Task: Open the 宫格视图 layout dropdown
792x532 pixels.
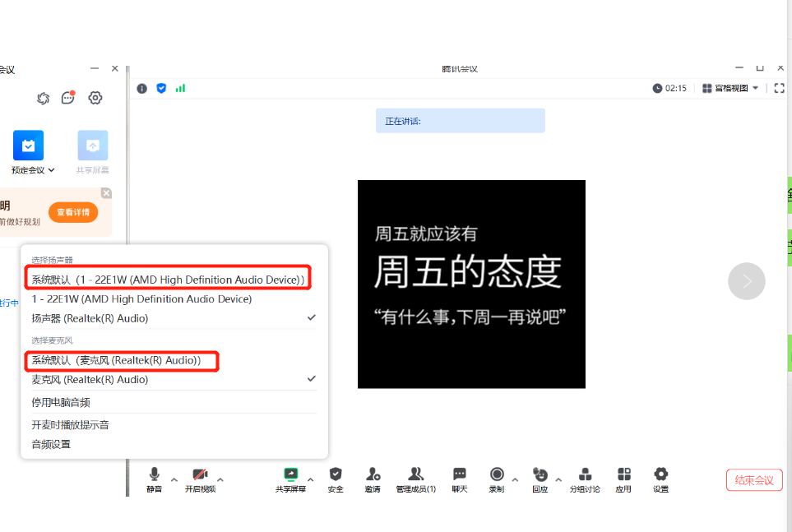Action: click(x=730, y=89)
